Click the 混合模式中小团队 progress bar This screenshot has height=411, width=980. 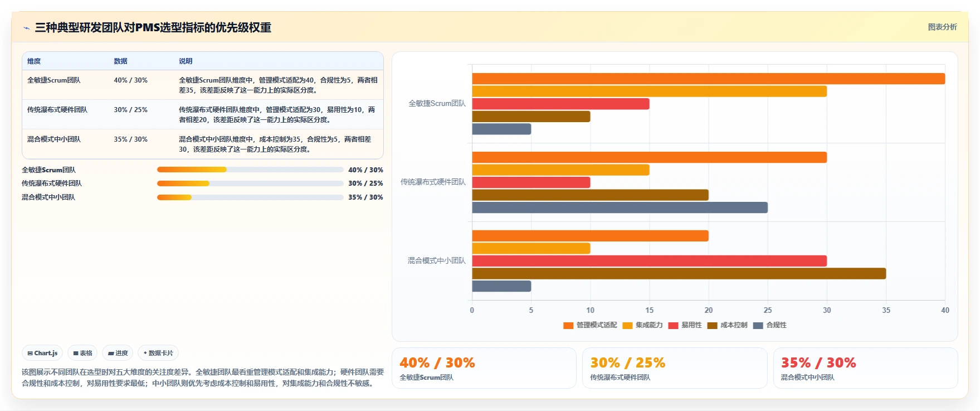coord(250,197)
